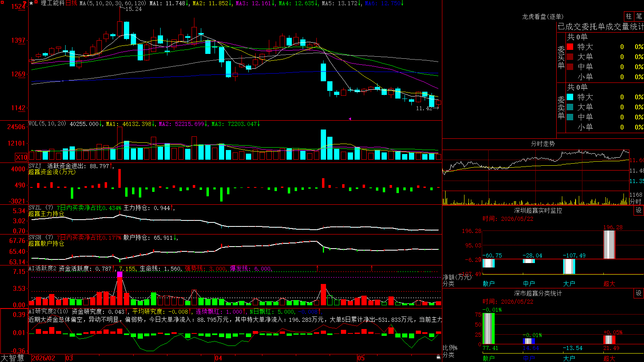Click the 深市超赢分类统计 panel title
This screenshot has height=362, width=644.
point(538,293)
